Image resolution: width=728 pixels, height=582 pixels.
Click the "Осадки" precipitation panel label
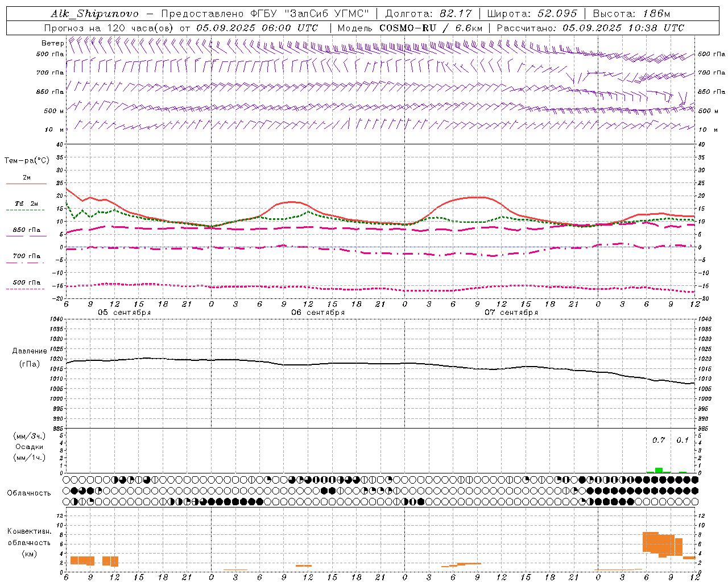click(30, 447)
